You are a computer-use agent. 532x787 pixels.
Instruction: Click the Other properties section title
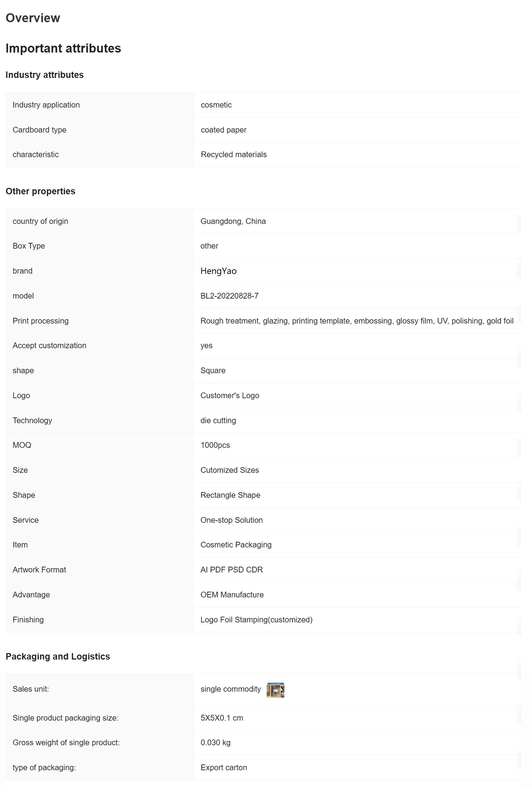[40, 191]
